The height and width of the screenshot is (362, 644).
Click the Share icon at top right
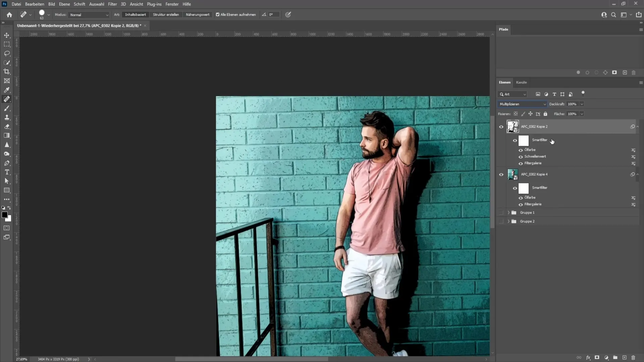coord(639,15)
